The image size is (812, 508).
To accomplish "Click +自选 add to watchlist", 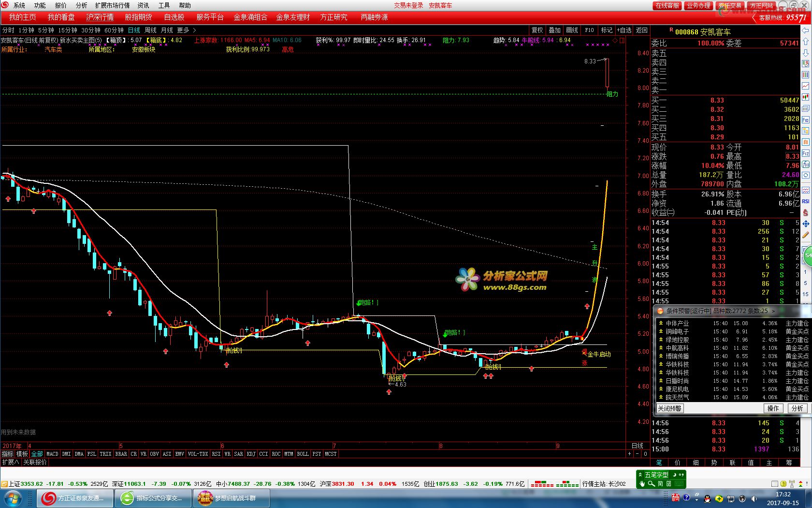I will (x=624, y=30).
